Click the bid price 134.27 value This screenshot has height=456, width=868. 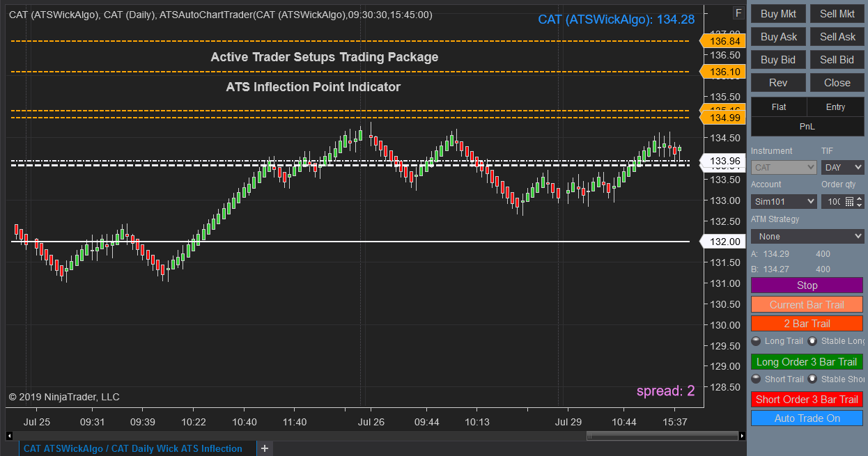(x=776, y=269)
